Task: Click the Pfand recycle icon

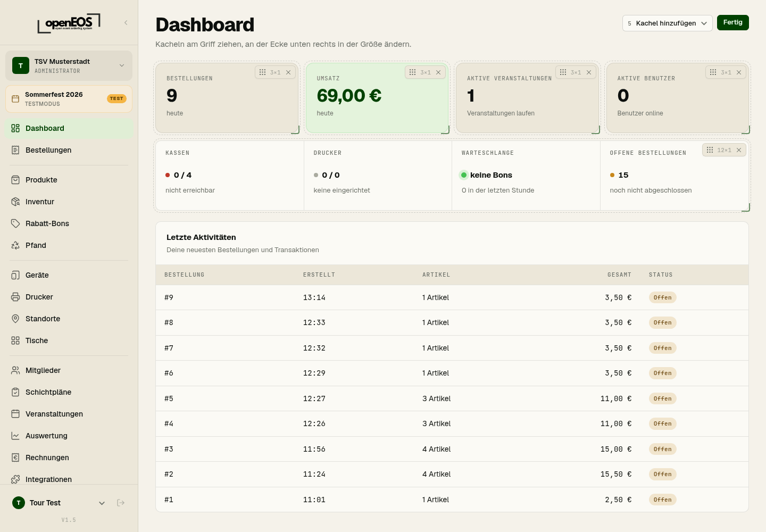Action: [15, 245]
